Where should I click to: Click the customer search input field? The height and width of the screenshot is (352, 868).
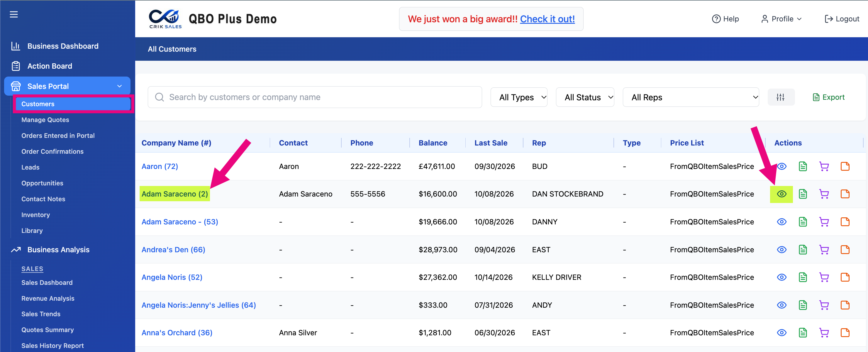click(315, 97)
